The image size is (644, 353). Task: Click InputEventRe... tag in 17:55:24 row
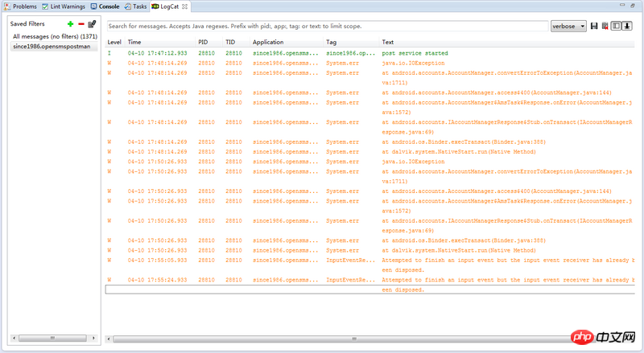click(x=350, y=280)
